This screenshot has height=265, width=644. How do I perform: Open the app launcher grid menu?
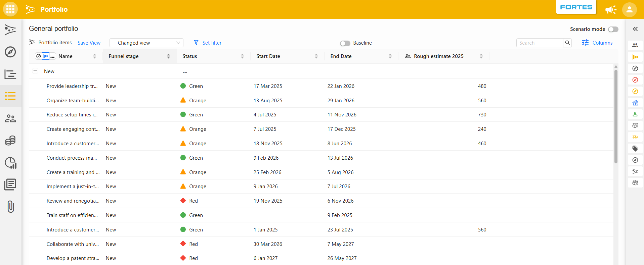[10, 9]
